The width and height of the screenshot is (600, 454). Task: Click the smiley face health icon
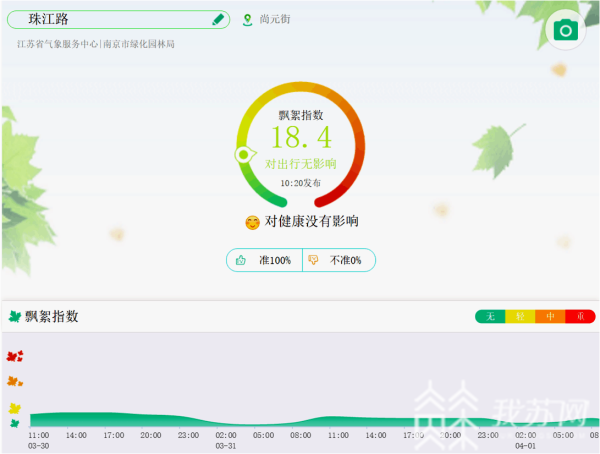[253, 222]
